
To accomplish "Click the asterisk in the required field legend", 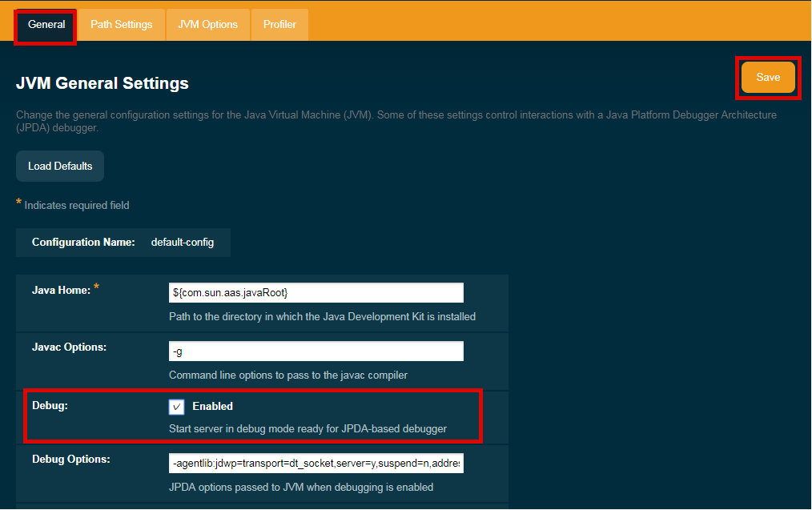I will 19,203.
